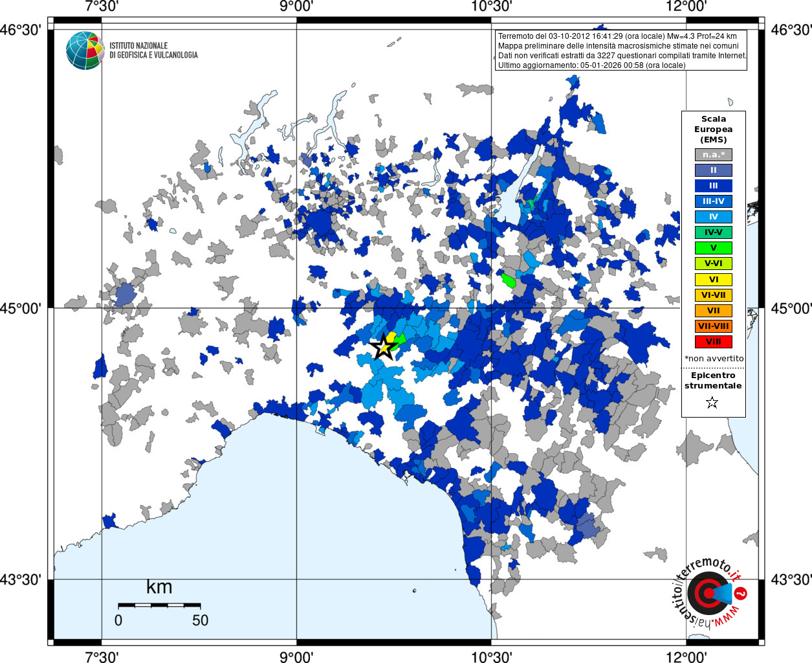Click the left 43°30' latitude label
This screenshot has height=663, width=812.
(21, 579)
